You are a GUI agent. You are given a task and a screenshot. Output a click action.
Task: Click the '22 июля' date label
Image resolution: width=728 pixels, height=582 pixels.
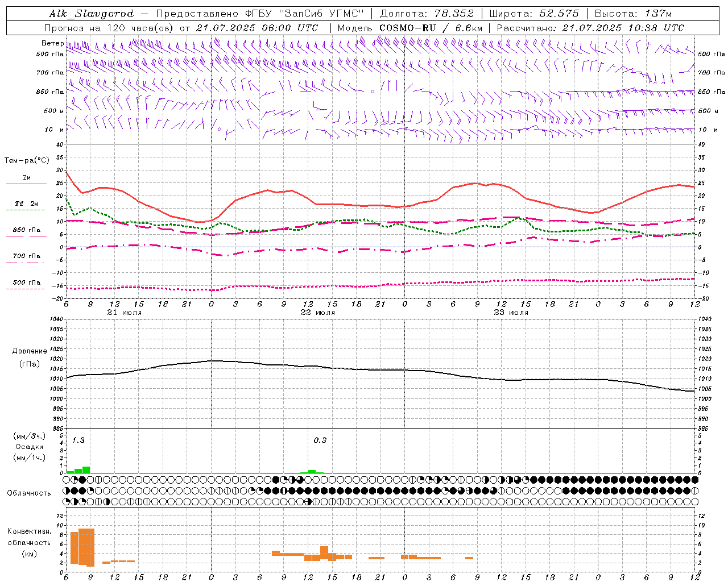coord(317,313)
